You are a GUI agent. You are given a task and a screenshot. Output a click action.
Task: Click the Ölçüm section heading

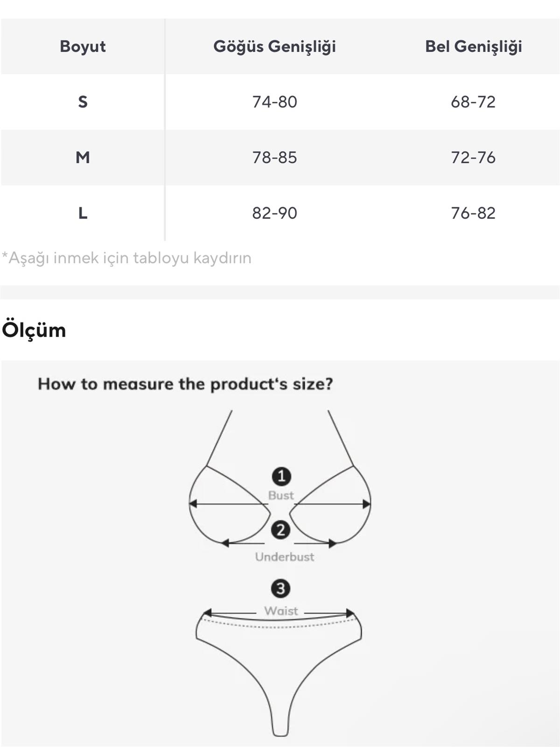click(x=34, y=330)
